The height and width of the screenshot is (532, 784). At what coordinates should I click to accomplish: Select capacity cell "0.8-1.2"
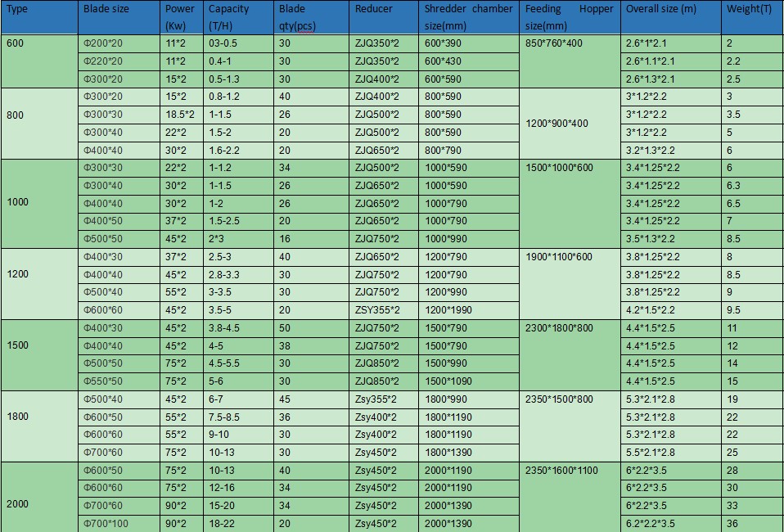click(238, 97)
